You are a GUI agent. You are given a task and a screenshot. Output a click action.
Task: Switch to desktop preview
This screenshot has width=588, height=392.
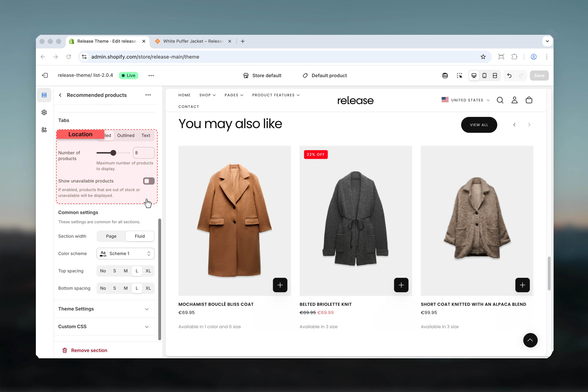[474, 75]
